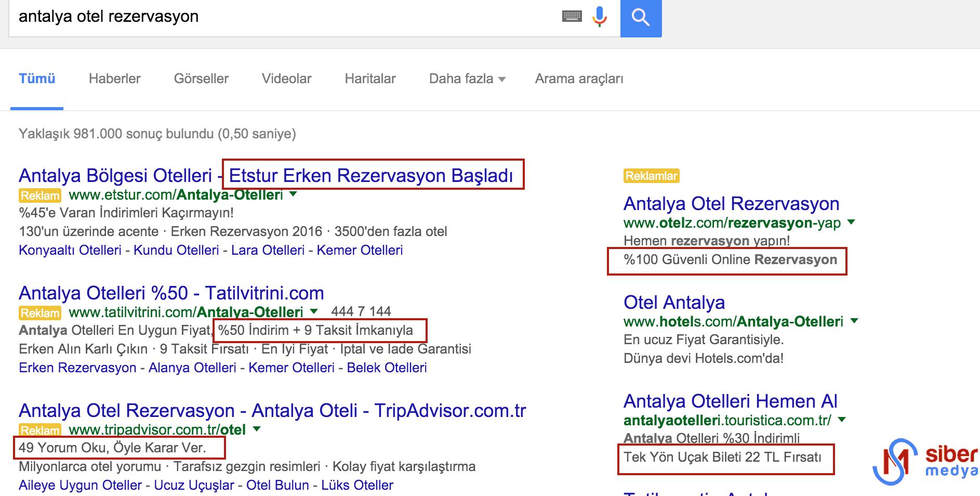Open Lara Otelleri sitelink

click(268, 250)
